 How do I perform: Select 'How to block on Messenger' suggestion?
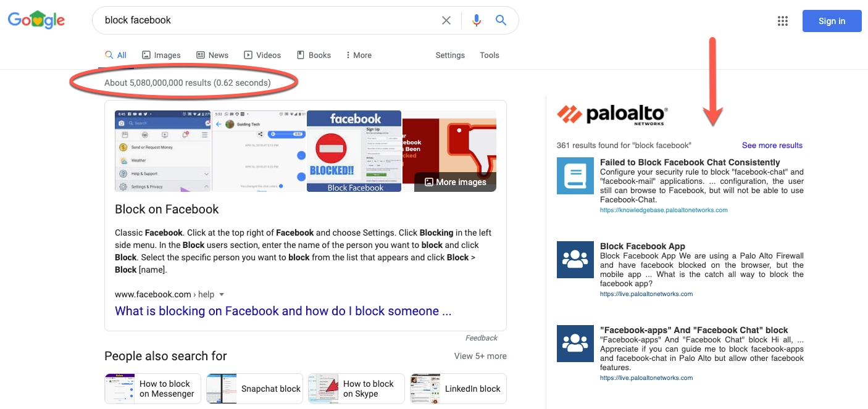[x=152, y=389]
